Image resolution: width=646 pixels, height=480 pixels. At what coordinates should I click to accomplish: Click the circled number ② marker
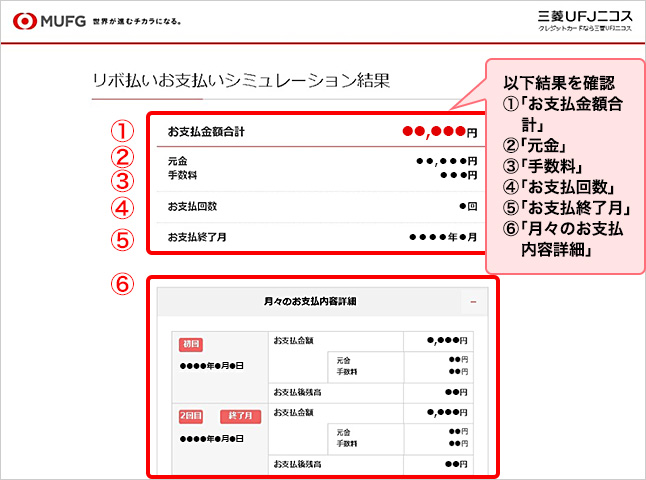121,157
